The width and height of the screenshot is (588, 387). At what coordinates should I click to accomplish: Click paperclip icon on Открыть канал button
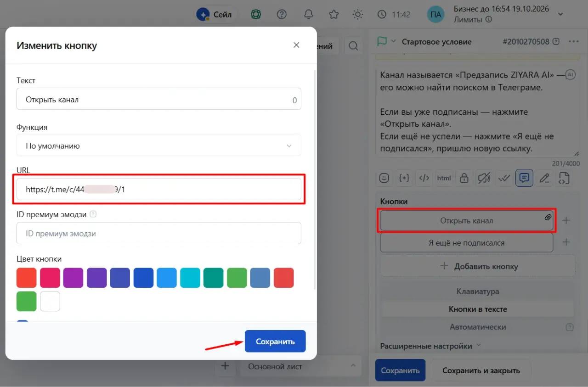[548, 217]
